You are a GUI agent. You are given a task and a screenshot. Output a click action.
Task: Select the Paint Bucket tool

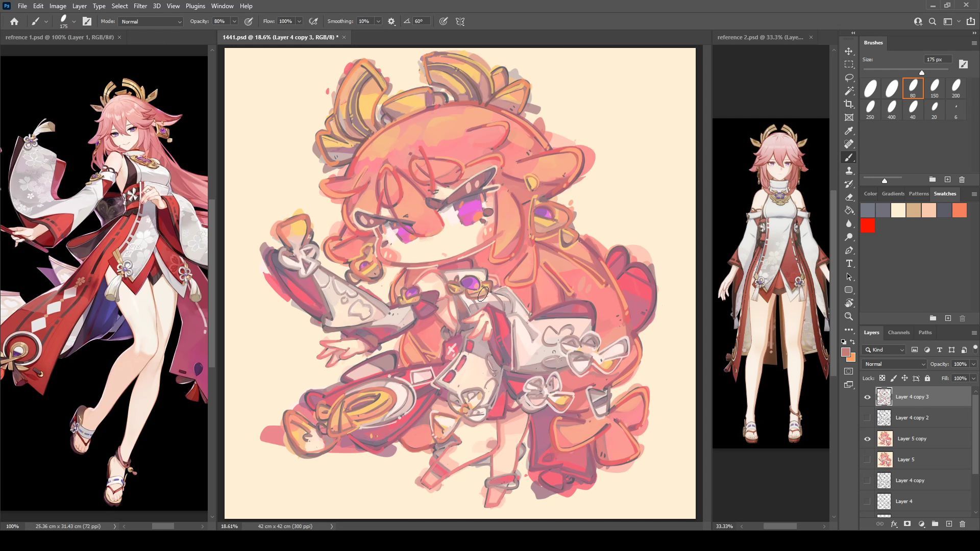pyautogui.click(x=849, y=211)
